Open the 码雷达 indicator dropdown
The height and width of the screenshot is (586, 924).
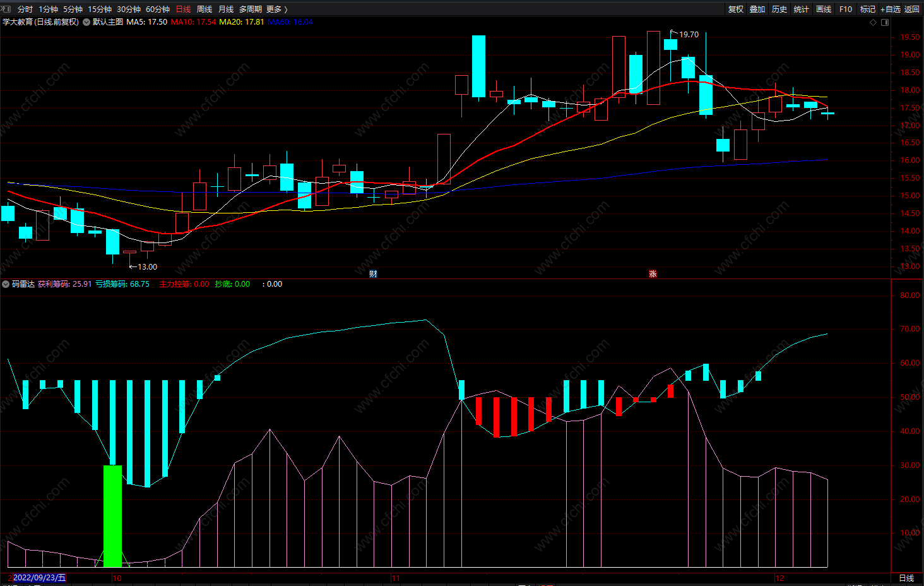pos(6,284)
